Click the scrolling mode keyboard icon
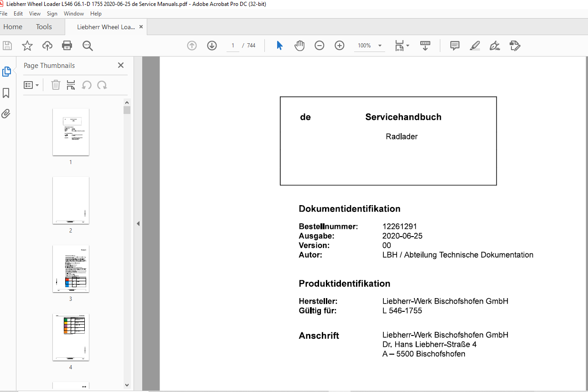588x392 pixels. 425,46
